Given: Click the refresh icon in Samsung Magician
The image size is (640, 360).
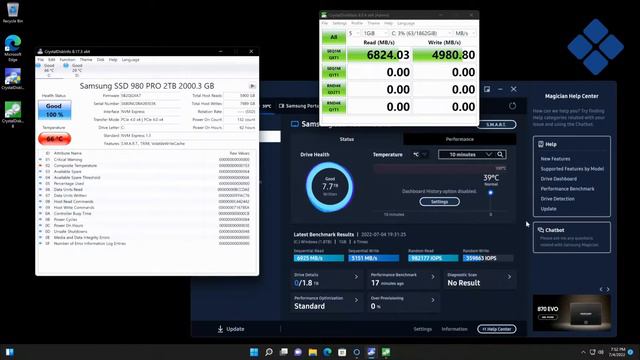Looking at the screenshot, I should pyautogui.click(x=512, y=106).
